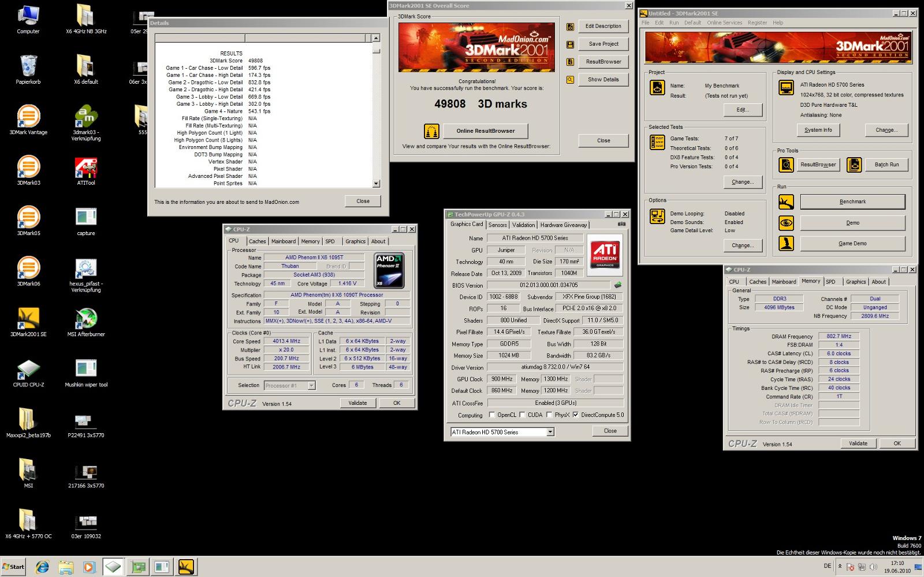Screen dimensions: 924x577
Task: Switch to the Mainboard tab in CPU-Z processor window
Action: (284, 241)
